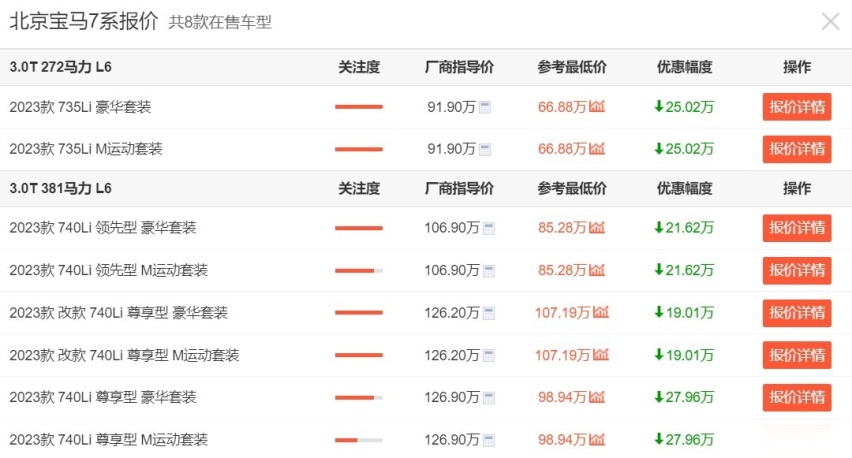Screen dimensions: 852x458
Task: Select the 2023款 740Li 领先型 豪华套装 model name
Action: coord(103,228)
